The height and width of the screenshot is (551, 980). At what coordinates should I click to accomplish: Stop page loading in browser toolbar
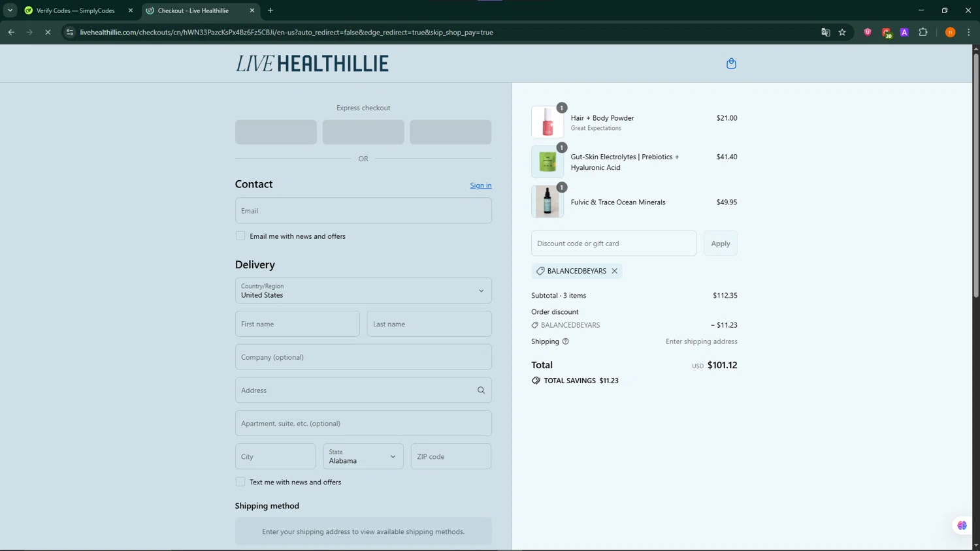coord(48,32)
